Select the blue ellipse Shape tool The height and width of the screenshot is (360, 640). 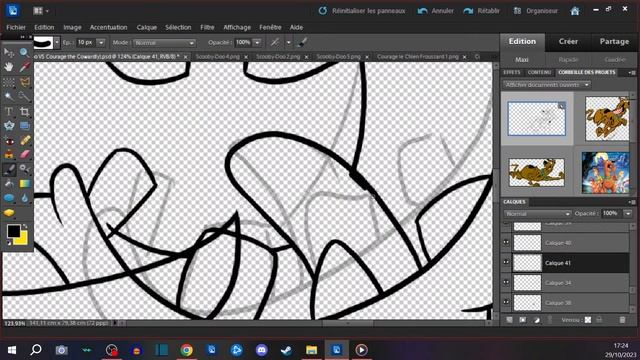click(x=9, y=198)
